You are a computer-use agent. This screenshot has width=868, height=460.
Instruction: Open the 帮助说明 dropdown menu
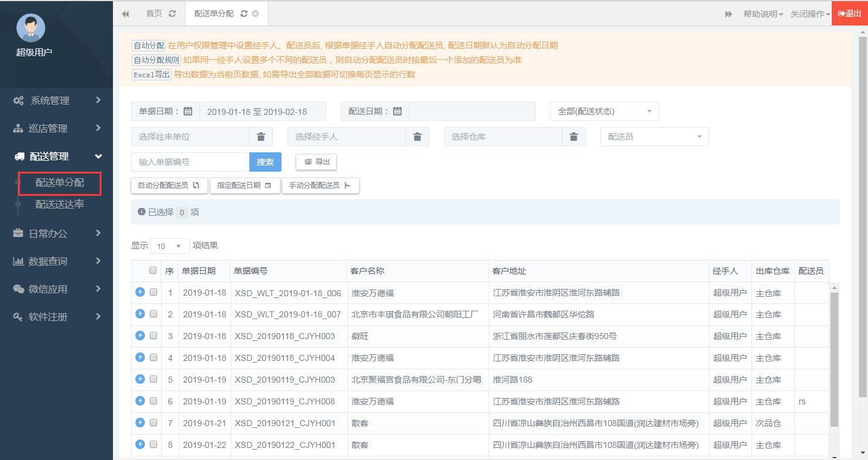pyautogui.click(x=763, y=14)
